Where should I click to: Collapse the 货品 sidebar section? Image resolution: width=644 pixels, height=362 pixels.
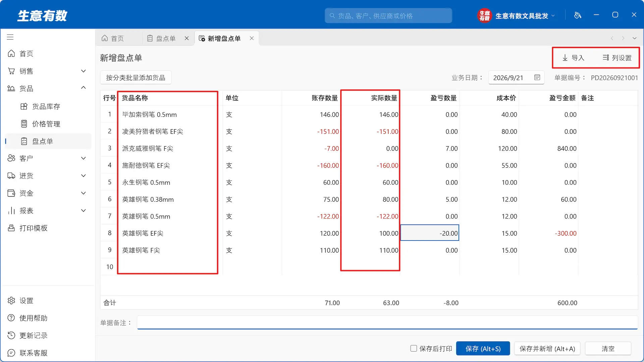84,88
